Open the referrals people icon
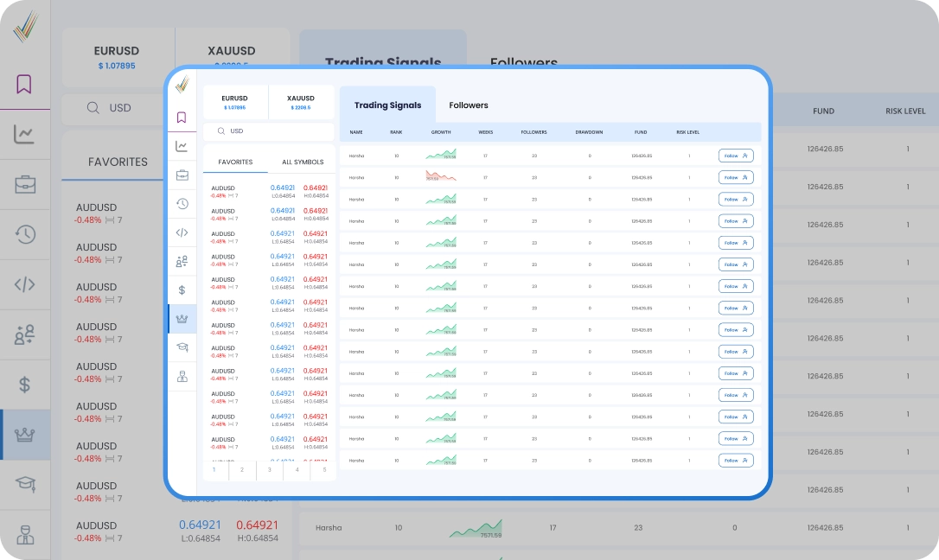 (182, 261)
